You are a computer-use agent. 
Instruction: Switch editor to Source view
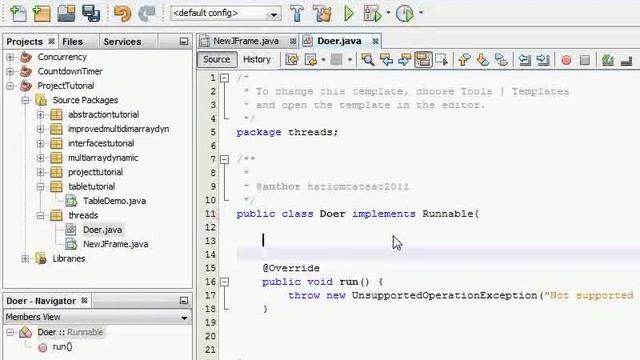point(216,60)
